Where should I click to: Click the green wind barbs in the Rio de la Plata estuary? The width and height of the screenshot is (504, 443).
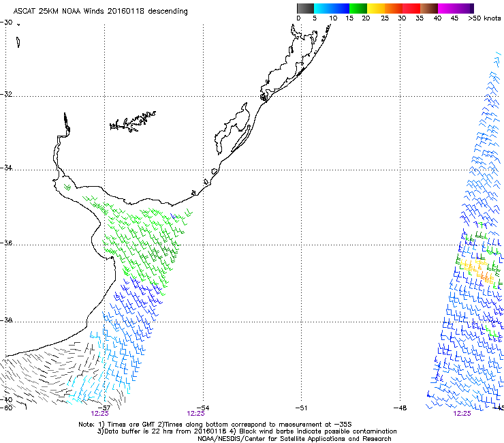click(x=67, y=187)
